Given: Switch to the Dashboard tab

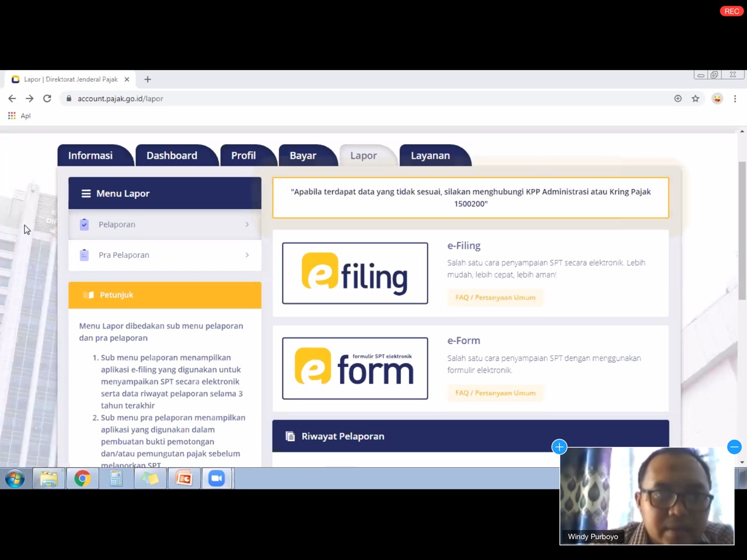Looking at the screenshot, I should click(172, 156).
